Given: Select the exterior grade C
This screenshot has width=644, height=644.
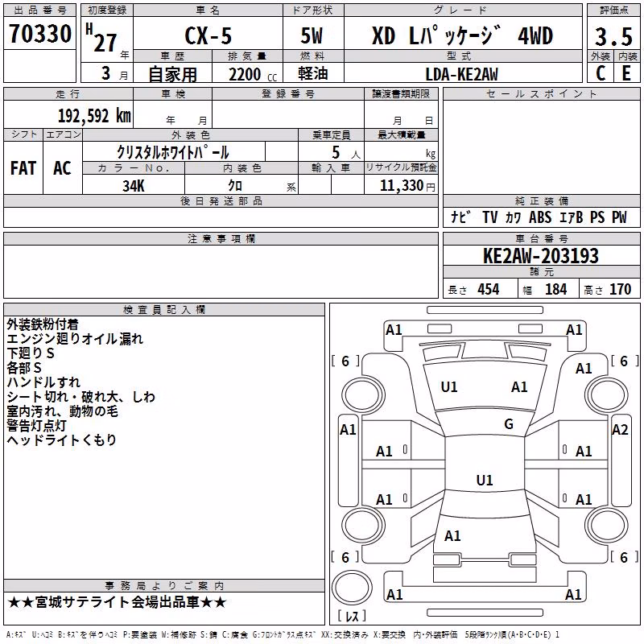Looking at the screenshot, I should click(601, 73).
